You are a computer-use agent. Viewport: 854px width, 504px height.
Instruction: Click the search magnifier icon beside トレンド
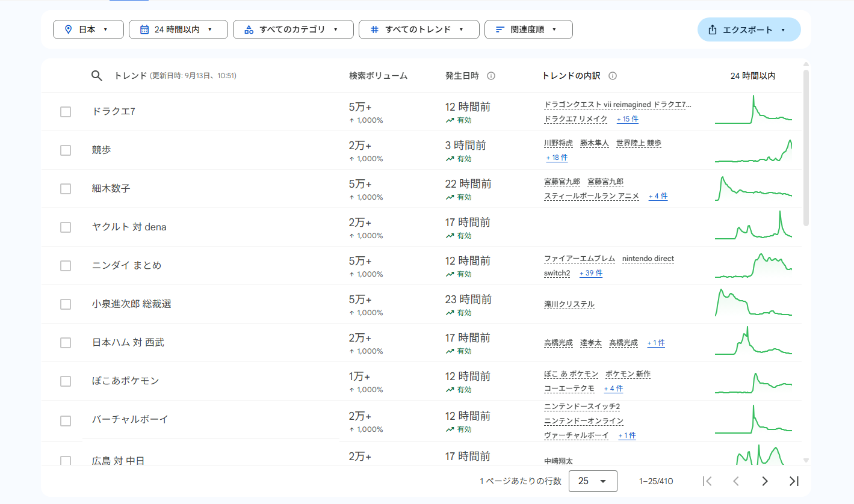point(97,76)
